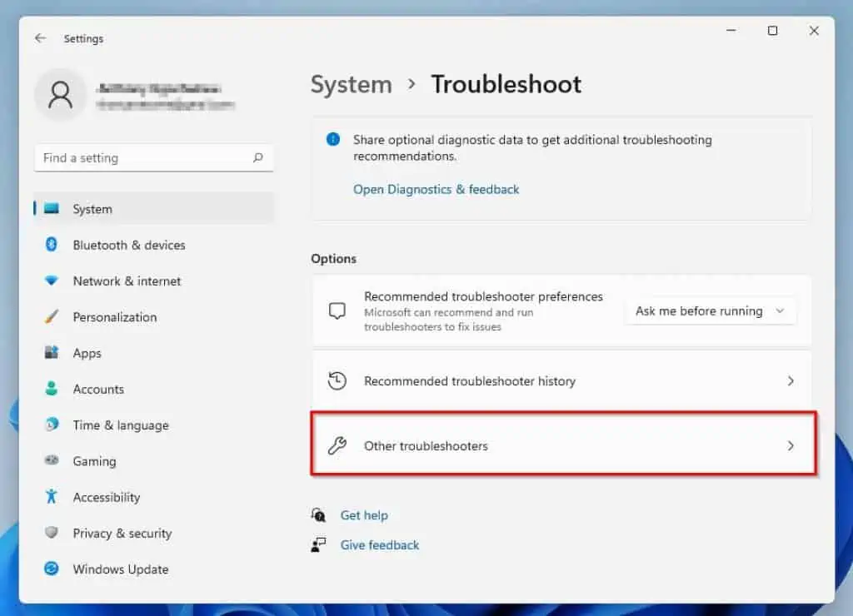Image resolution: width=853 pixels, height=616 pixels.
Task: Click the Privacy & security shield icon
Action: 52,533
